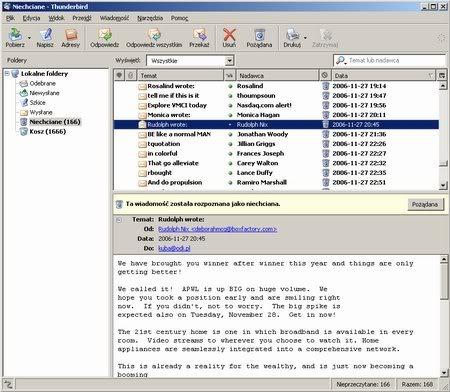The width and height of the screenshot is (450, 392).
Task: Forward the message with Przekaż
Action: 199,37
